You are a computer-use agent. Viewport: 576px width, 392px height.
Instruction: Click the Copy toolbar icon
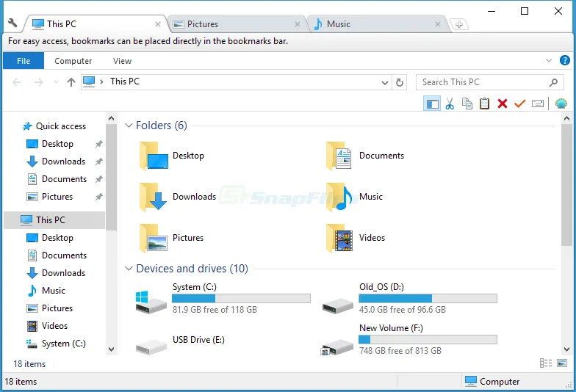pos(467,104)
